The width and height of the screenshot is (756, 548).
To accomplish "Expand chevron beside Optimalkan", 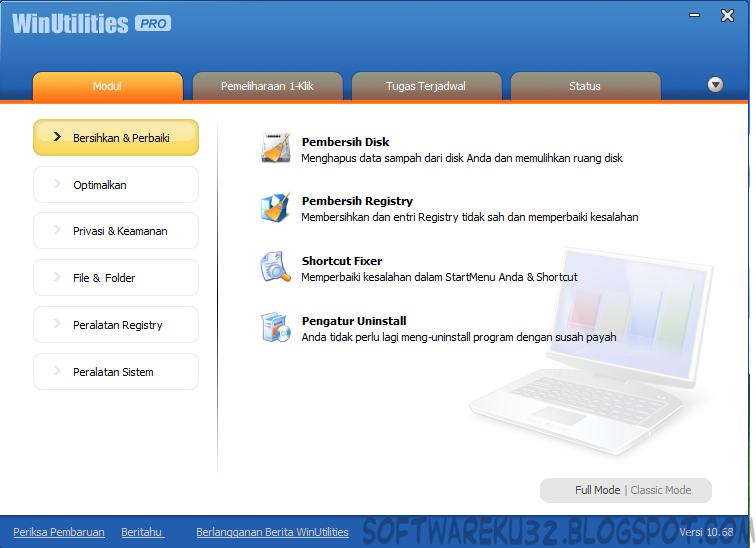I will [x=57, y=184].
